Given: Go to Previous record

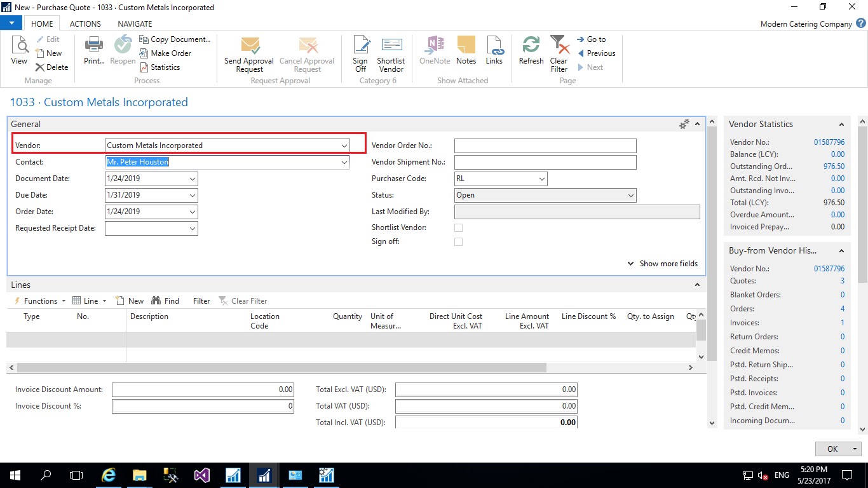Looking at the screenshot, I should pyautogui.click(x=596, y=53).
